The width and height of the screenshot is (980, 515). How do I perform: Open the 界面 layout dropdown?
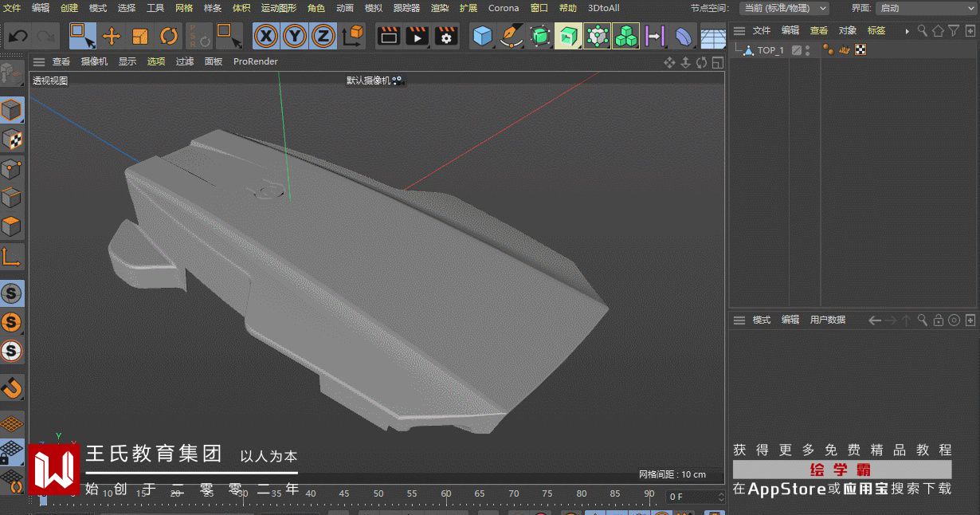(927, 8)
